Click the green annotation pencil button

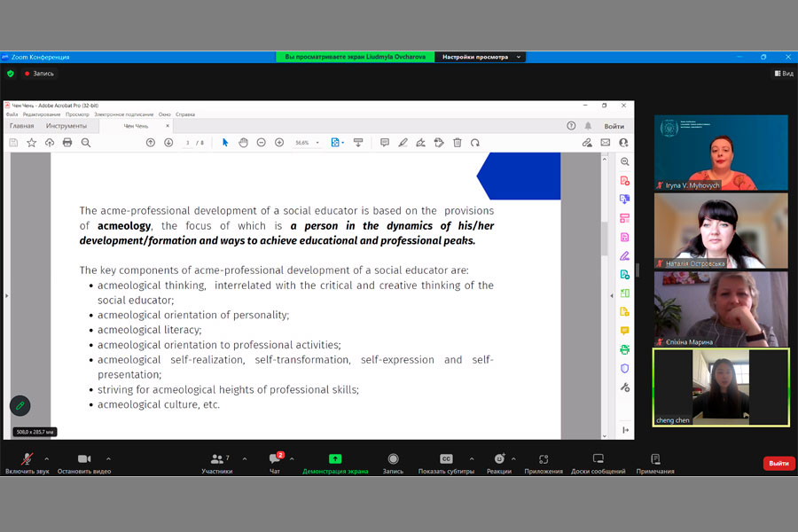coord(20,405)
